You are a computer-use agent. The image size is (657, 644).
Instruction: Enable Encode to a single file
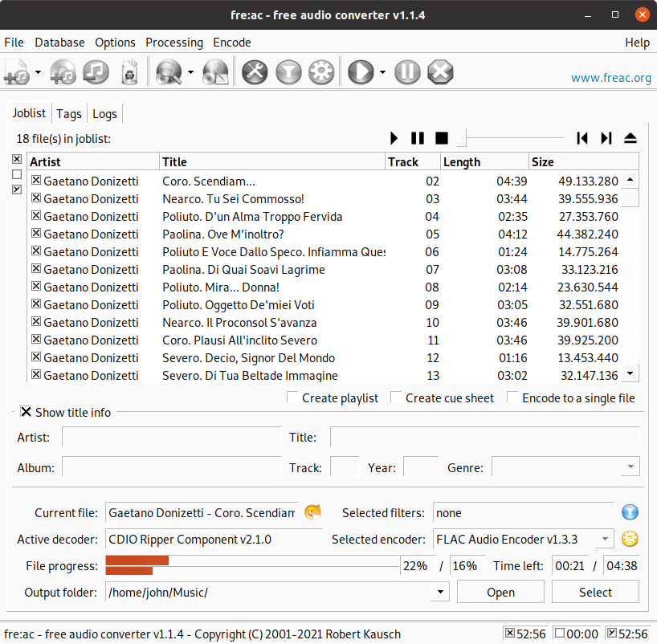coord(512,397)
